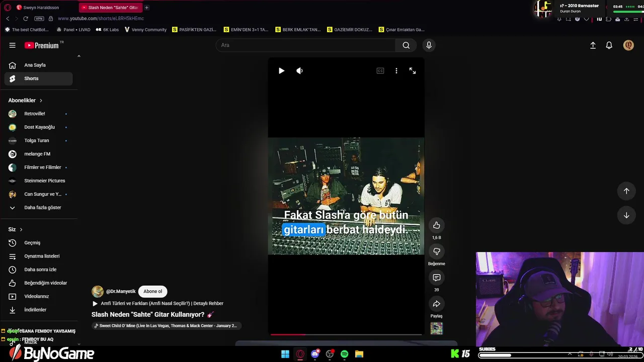Open the comments on the Short
This screenshot has height=362, width=644.
coord(436,278)
